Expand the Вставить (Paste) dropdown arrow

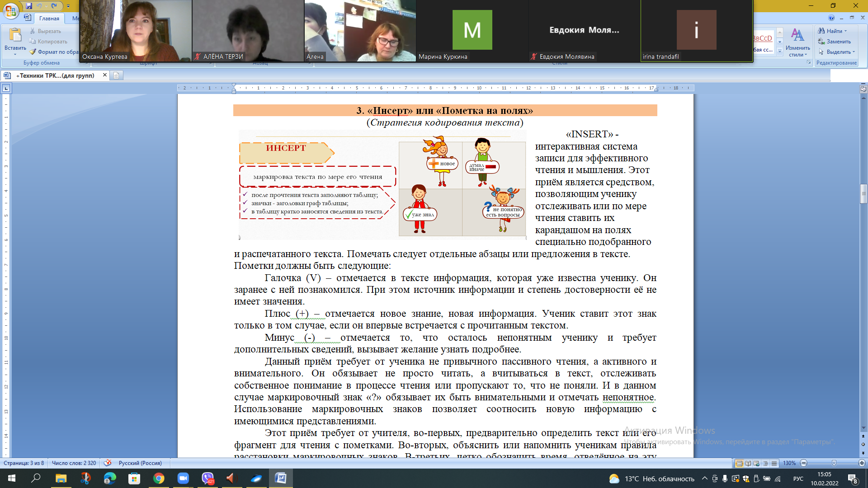[x=15, y=55]
